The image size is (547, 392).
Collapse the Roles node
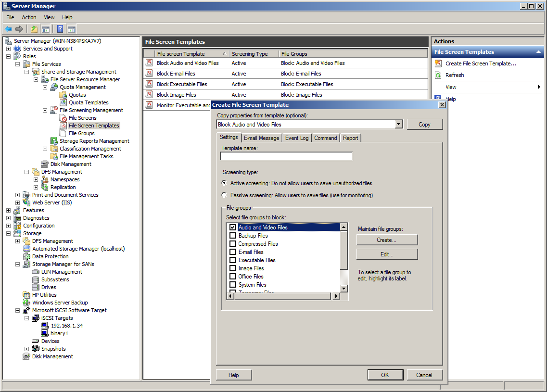pyautogui.click(x=8, y=56)
